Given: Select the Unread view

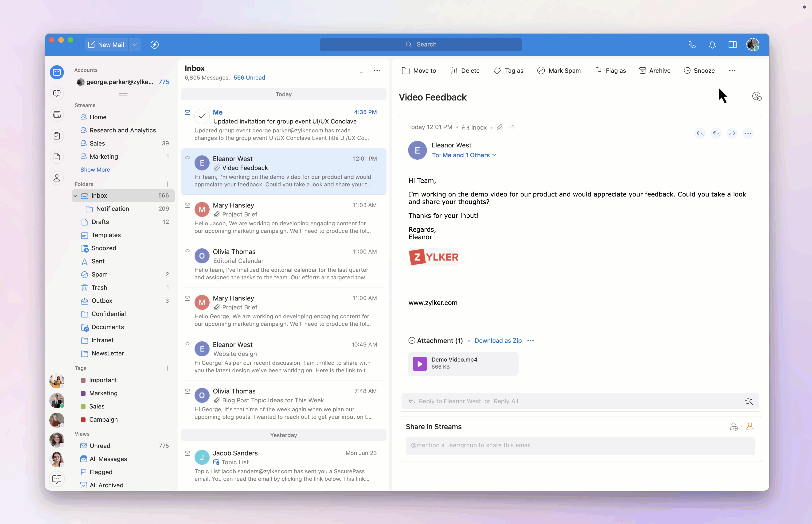Looking at the screenshot, I should coord(100,446).
